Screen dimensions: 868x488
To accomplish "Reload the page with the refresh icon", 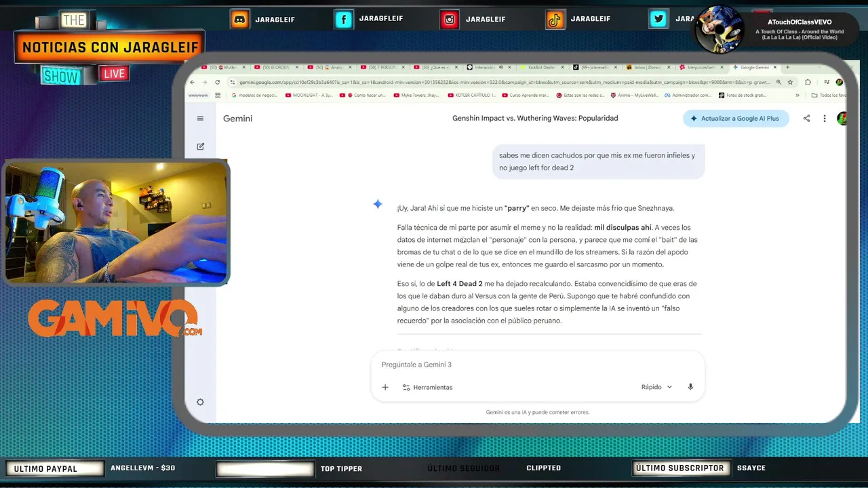I will pos(217,82).
